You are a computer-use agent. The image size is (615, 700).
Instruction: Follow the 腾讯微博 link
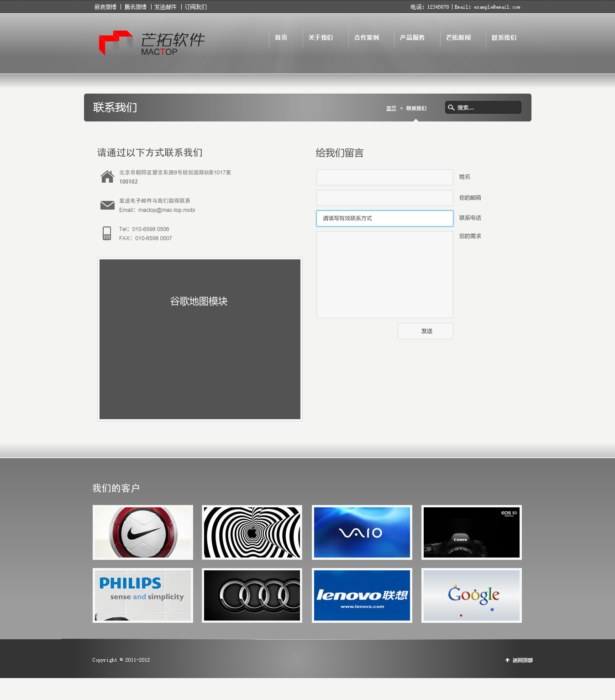[136, 7]
